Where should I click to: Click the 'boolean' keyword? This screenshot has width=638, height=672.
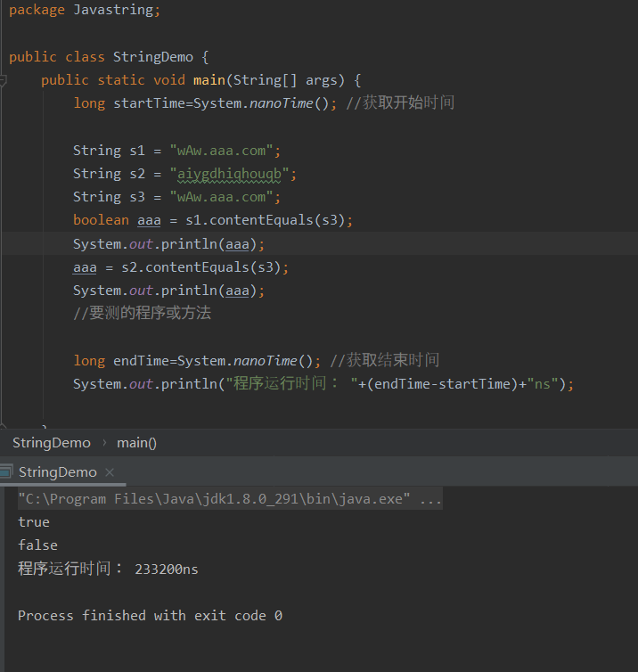[101, 220]
